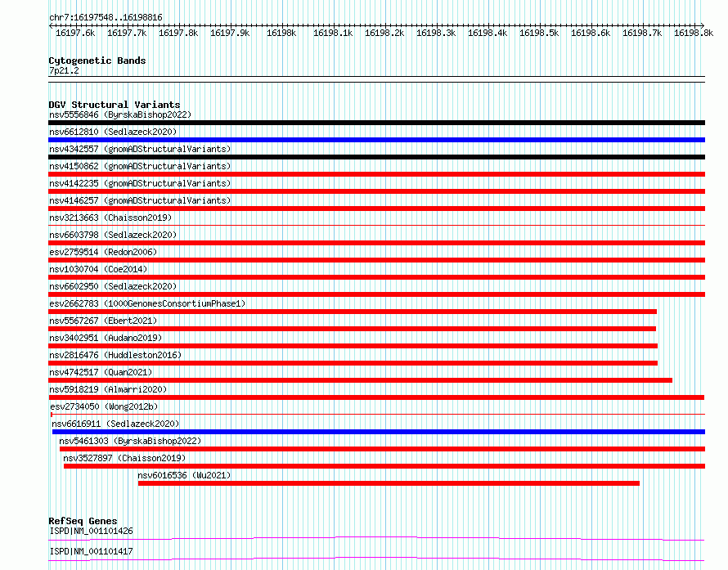Click the nsv4146257 (gnomADStructuralVariants) label
728x570 pixels.
[140, 200]
